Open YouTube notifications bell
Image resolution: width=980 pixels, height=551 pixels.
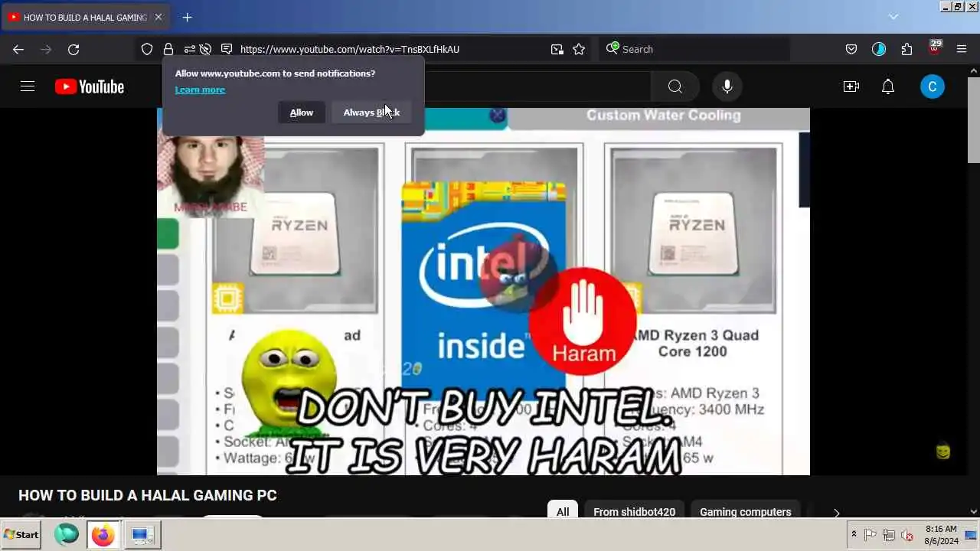coord(888,86)
